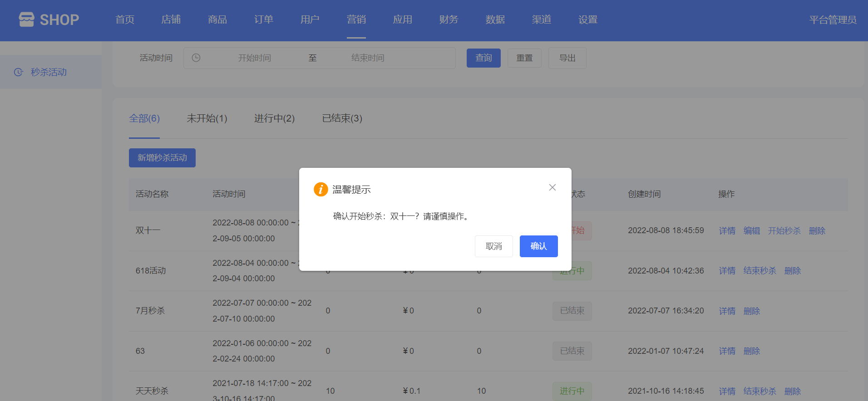
Task: Switch to 未开始(1) tab
Action: [x=207, y=118]
